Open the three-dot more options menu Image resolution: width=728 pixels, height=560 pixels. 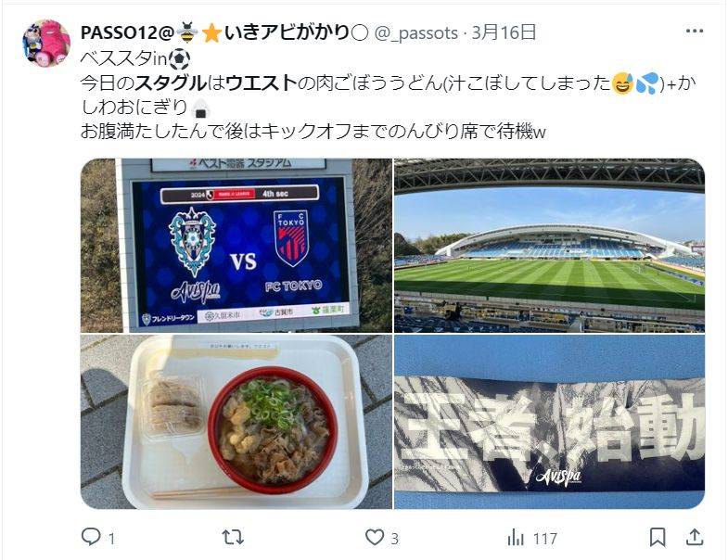[x=695, y=32]
